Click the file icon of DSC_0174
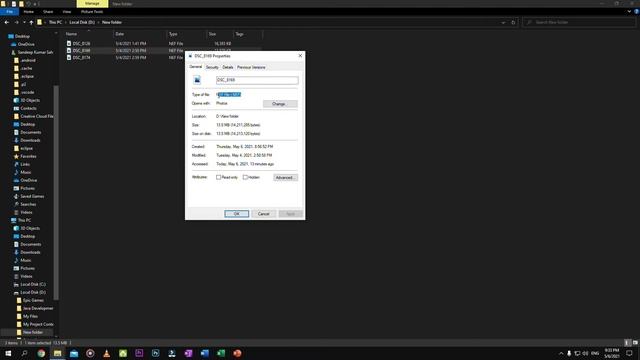The image size is (640, 360). [69, 58]
